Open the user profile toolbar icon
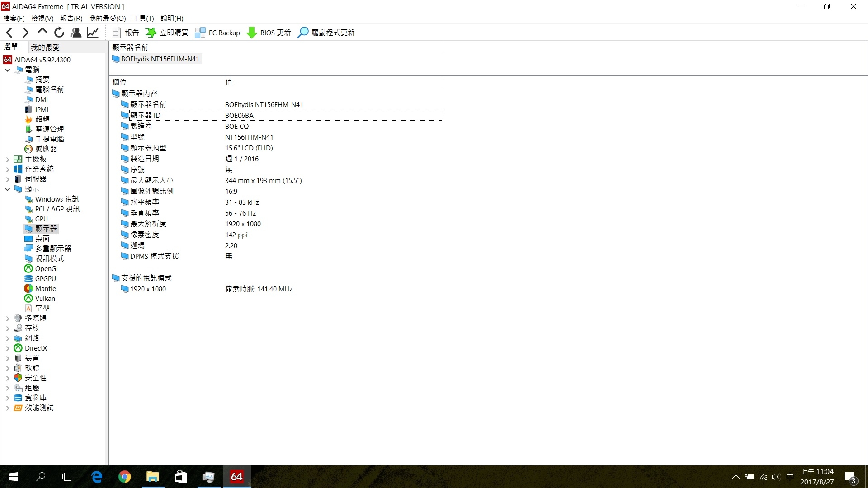This screenshot has height=488, width=868. click(76, 33)
